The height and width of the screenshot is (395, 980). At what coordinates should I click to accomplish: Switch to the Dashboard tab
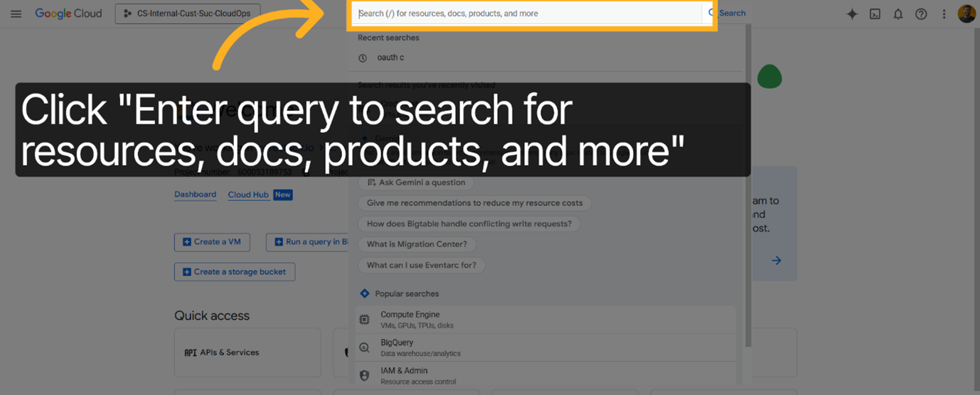[x=195, y=195]
